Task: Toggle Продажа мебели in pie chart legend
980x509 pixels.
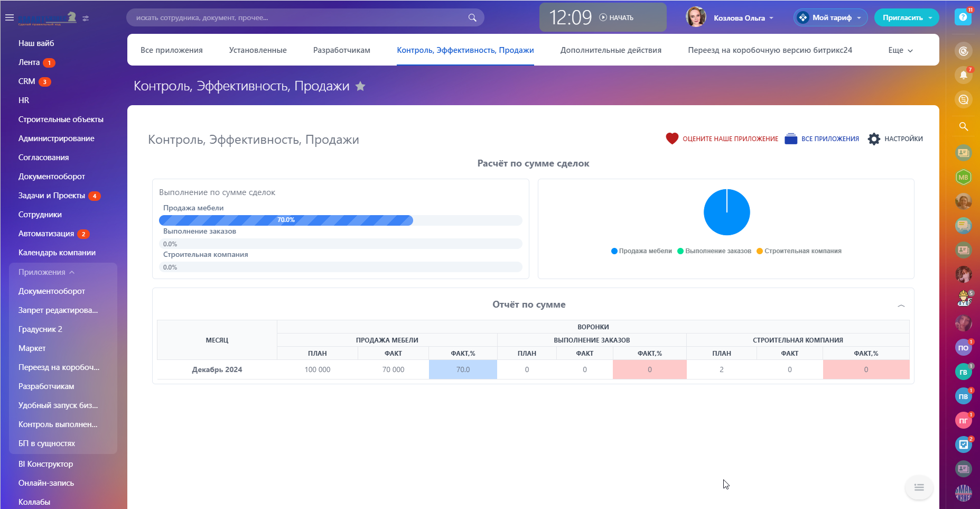Action: pos(641,251)
